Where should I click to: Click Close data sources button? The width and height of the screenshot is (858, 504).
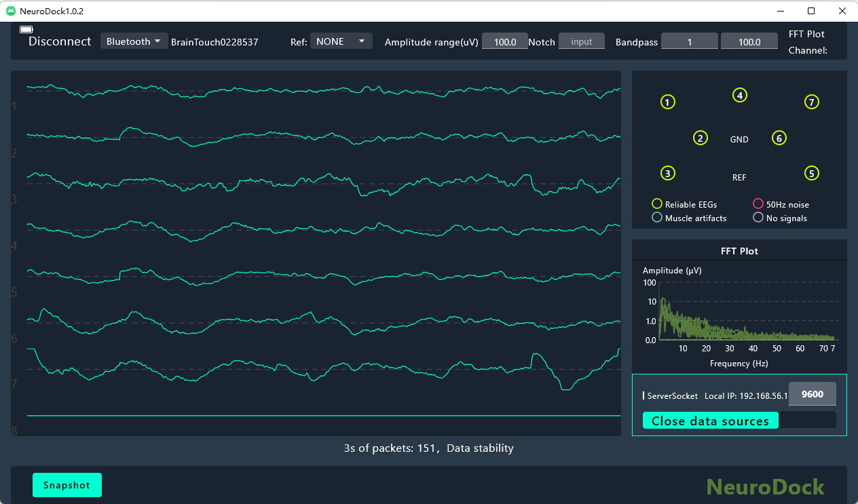tap(711, 421)
